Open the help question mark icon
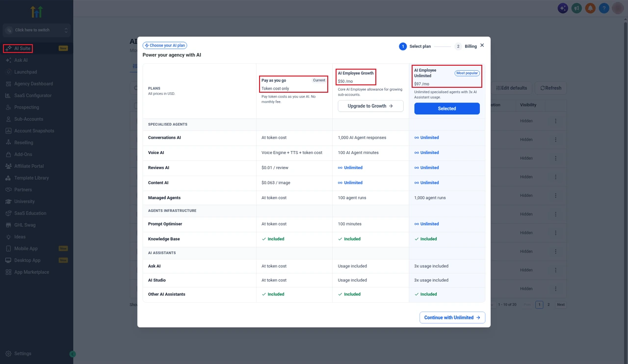The width and height of the screenshot is (628, 364). 604,8
